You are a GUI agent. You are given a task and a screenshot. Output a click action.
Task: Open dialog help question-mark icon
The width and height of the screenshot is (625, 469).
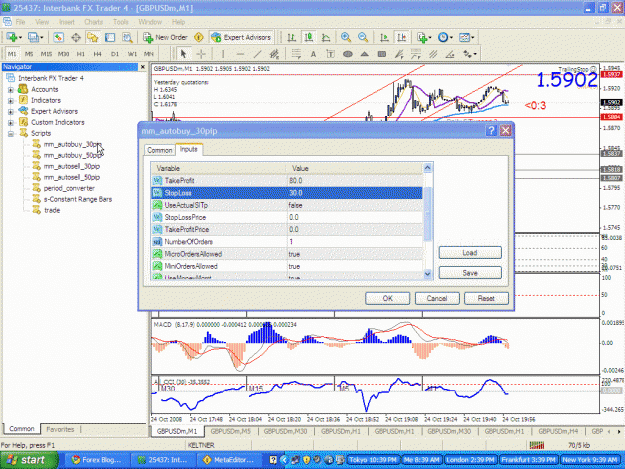coord(491,131)
